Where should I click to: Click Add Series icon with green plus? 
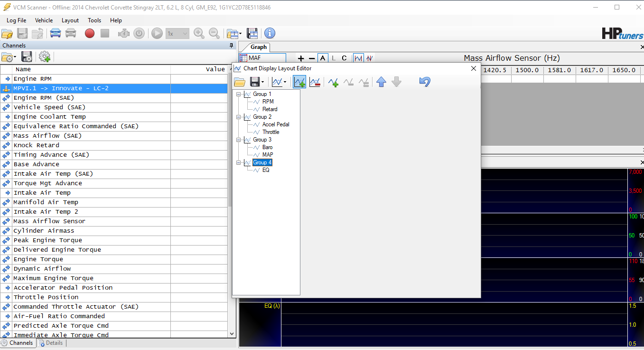point(333,82)
